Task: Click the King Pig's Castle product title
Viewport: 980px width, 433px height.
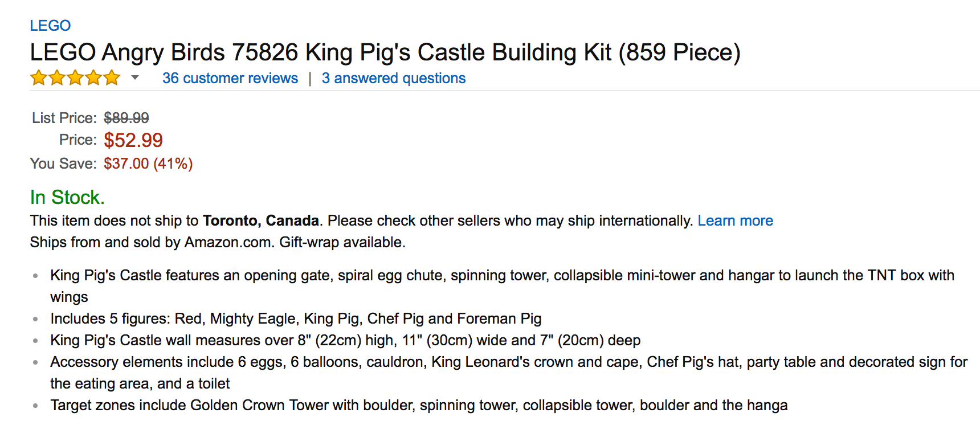Action: tap(385, 52)
